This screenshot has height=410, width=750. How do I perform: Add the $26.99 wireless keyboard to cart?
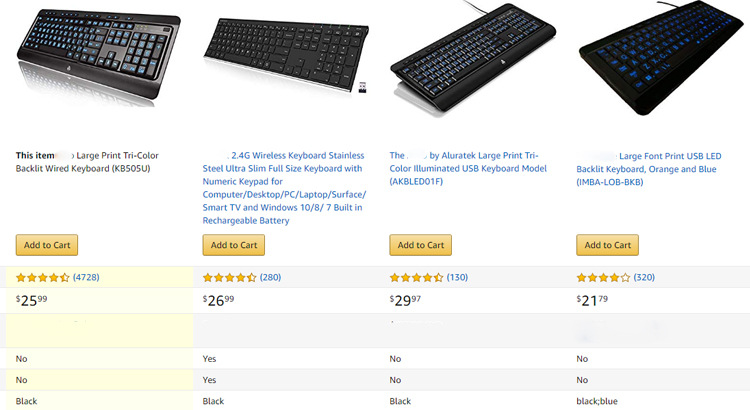234,245
